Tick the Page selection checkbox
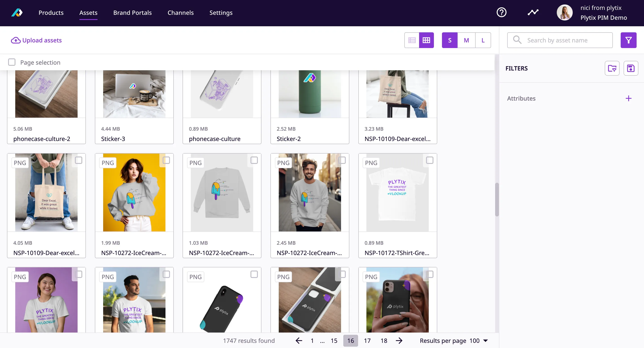 point(12,62)
